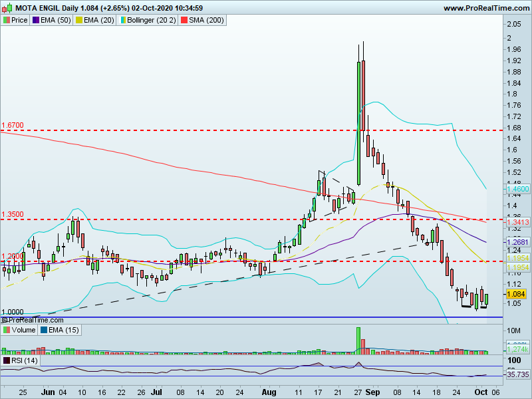Toggle the EMA (20) legend entry
This screenshot has height=399, width=532.
point(94,21)
